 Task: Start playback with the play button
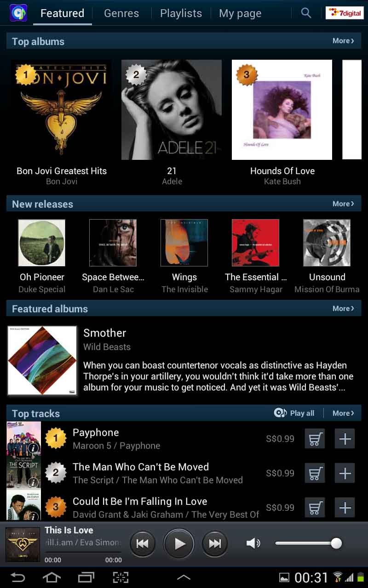pyautogui.click(x=179, y=544)
